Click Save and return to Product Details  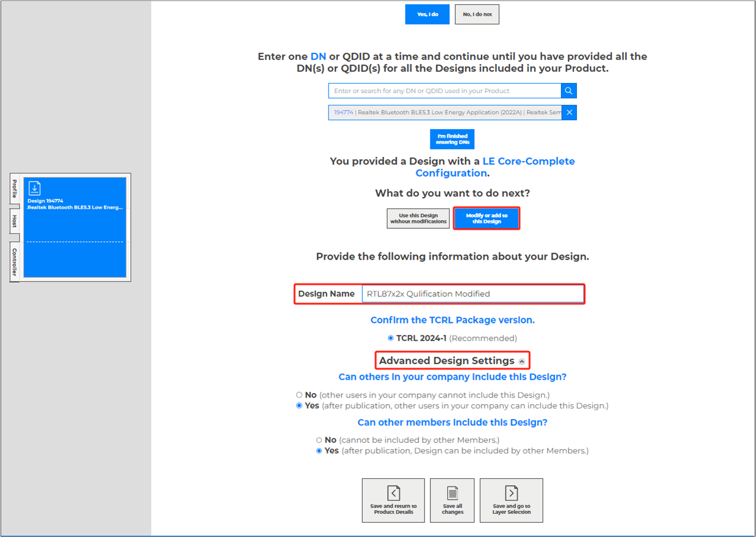click(393, 500)
